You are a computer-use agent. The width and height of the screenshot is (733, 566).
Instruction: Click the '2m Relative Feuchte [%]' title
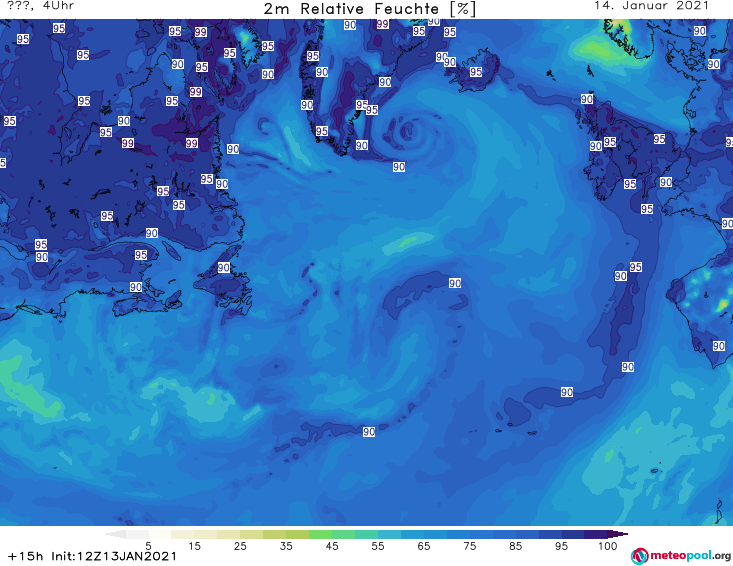[x=370, y=9]
